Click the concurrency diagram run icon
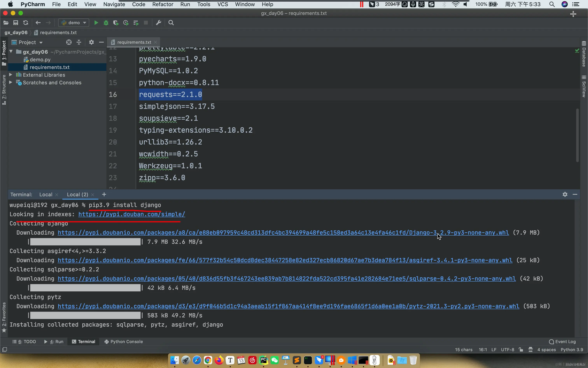 pos(136,23)
